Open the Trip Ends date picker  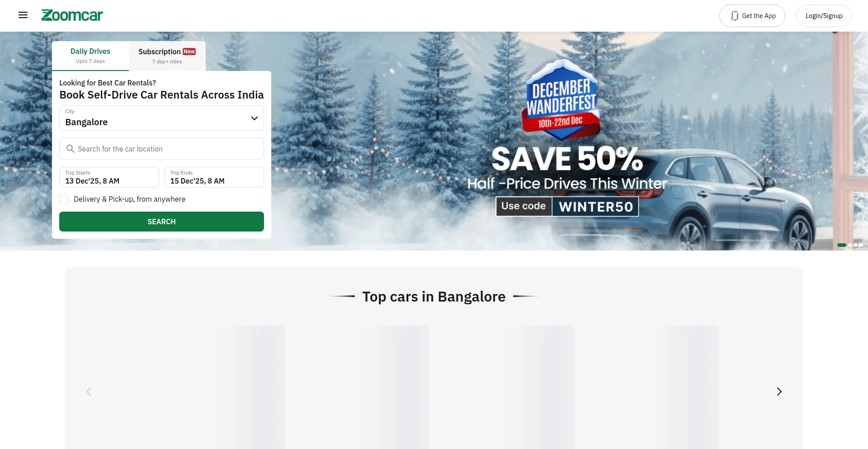214,177
